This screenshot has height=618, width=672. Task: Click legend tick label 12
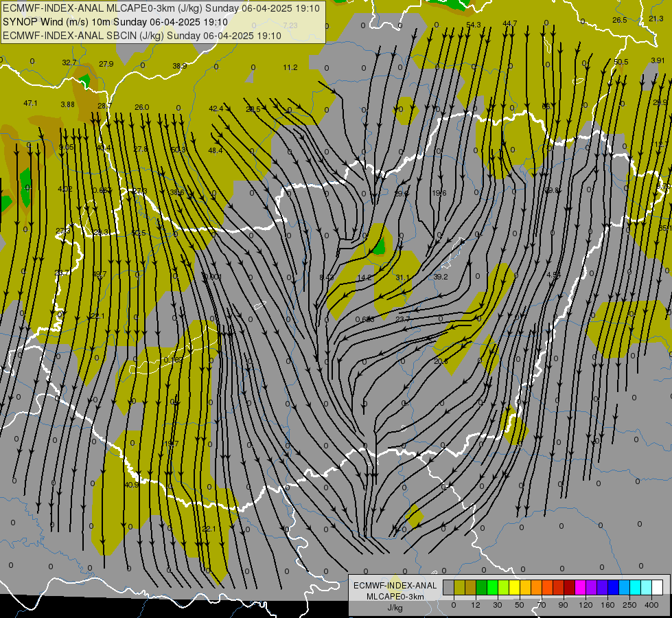[x=475, y=605]
